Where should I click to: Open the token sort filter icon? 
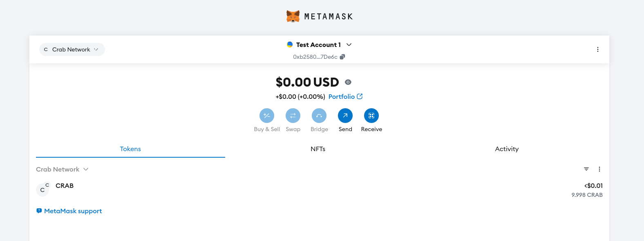point(586,169)
